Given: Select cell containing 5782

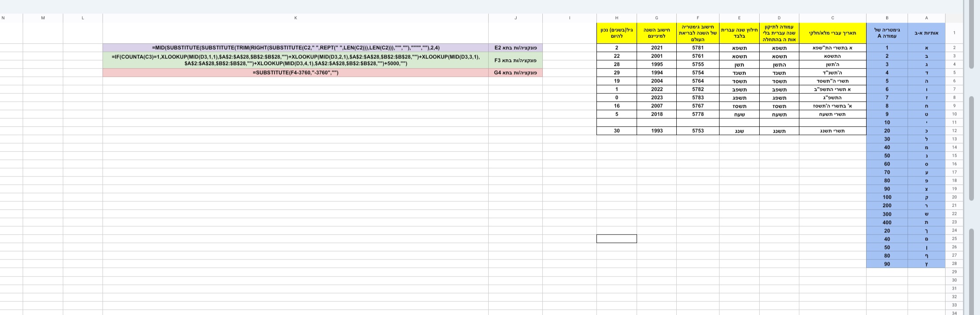Looking at the screenshot, I should pyautogui.click(x=698, y=89).
